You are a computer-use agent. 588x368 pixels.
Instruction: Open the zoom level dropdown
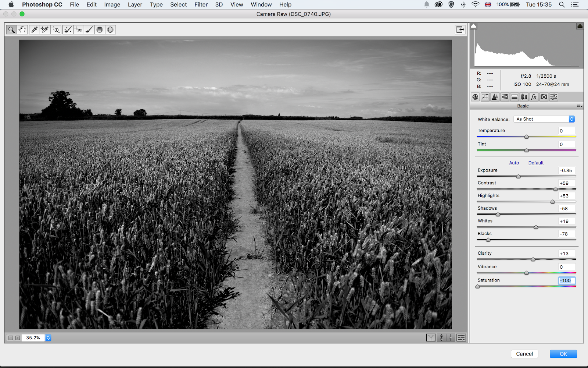48,338
